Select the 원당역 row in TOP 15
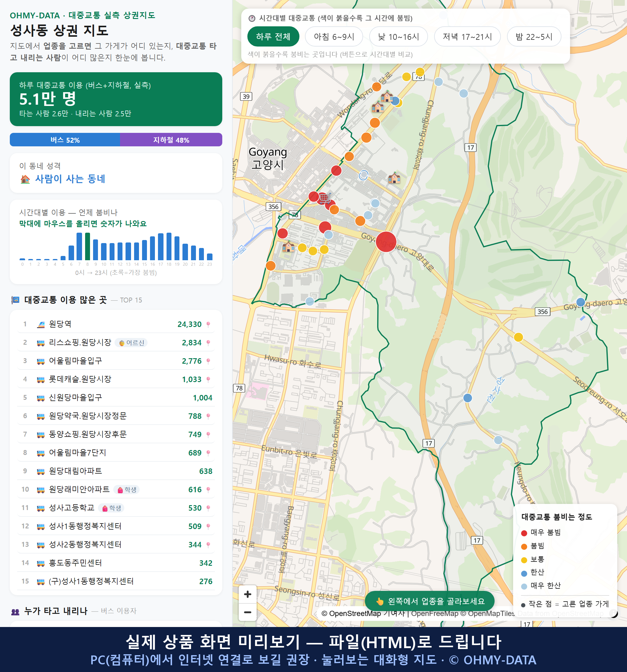Viewport: 627px width, 672px height. coord(116,324)
